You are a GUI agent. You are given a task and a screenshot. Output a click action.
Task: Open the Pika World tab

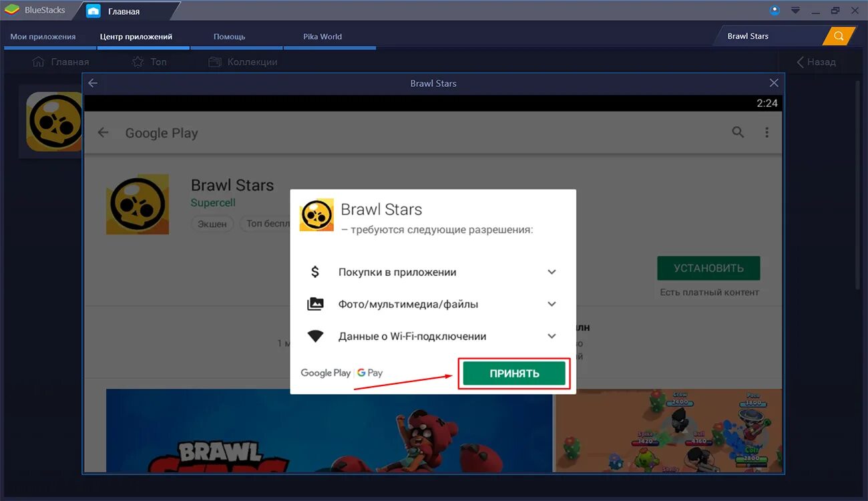tap(322, 37)
